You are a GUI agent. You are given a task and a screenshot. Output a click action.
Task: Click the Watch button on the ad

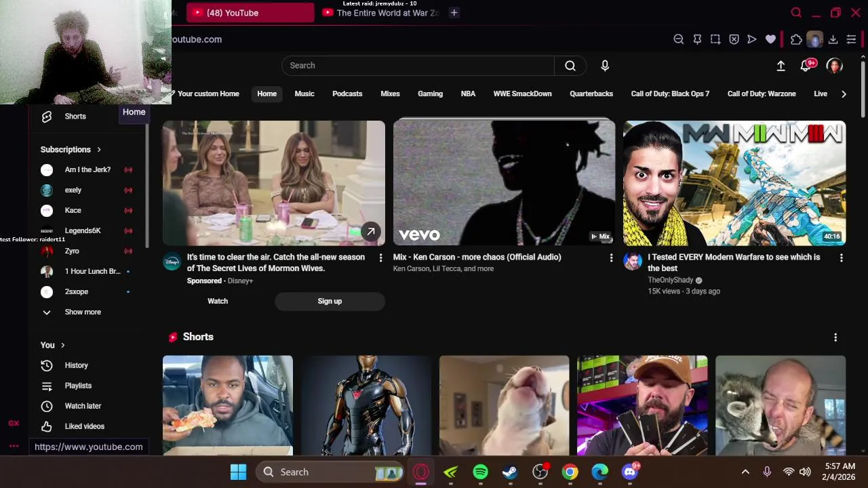tap(218, 301)
